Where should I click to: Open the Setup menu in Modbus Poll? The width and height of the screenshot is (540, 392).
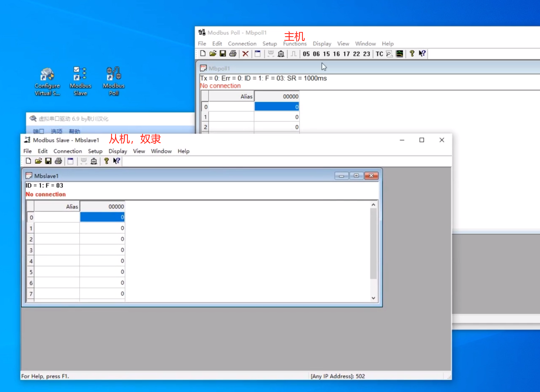tap(270, 44)
